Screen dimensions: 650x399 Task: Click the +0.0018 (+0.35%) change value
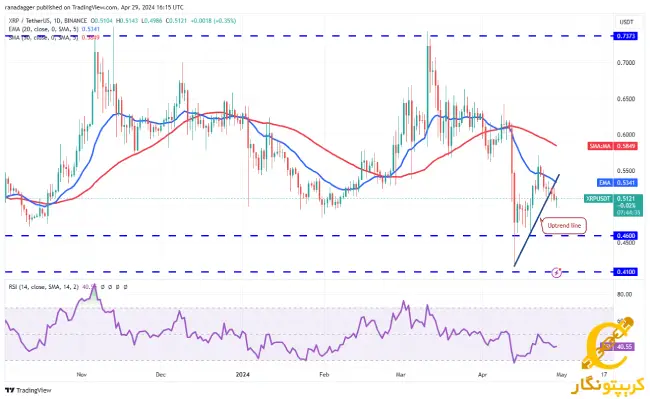tap(213, 21)
